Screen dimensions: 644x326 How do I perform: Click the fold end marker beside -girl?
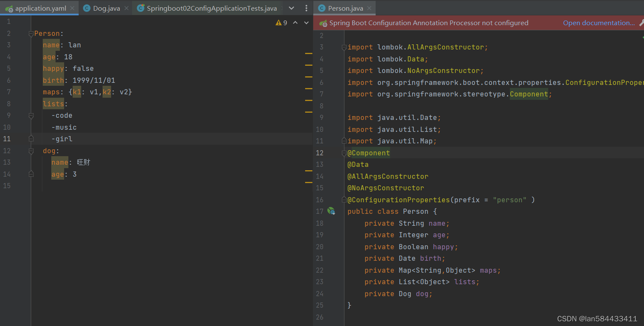click(x=31, y=138)
